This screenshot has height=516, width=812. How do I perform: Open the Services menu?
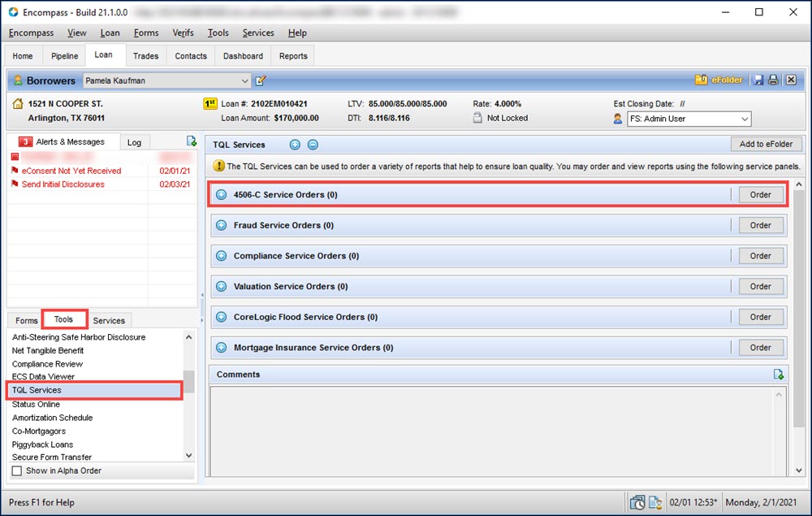[258, 33]
